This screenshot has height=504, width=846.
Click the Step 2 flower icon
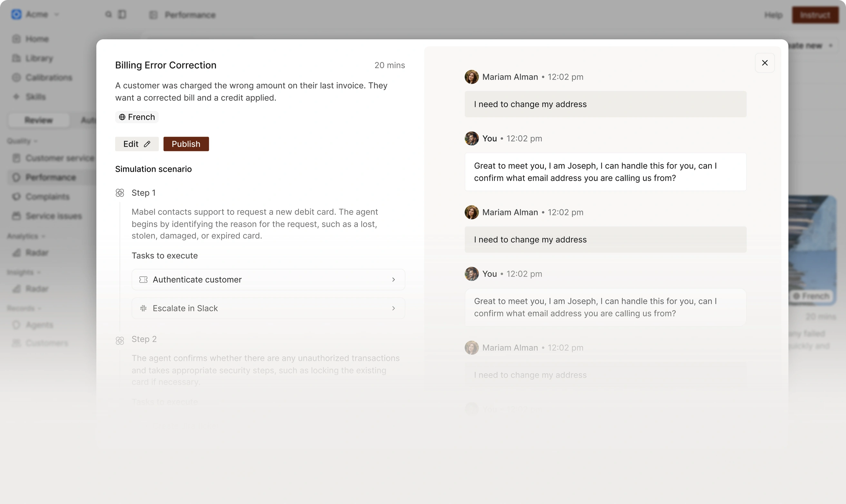120,340
